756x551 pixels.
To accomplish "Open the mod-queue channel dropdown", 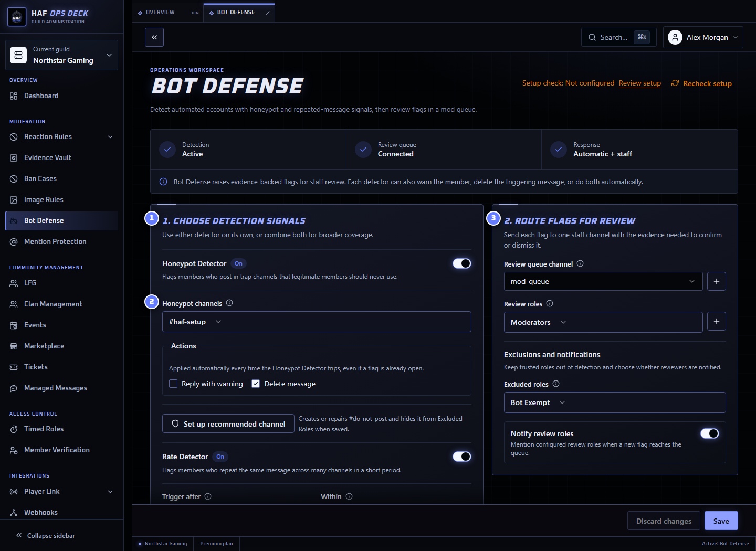I will 603,281.
